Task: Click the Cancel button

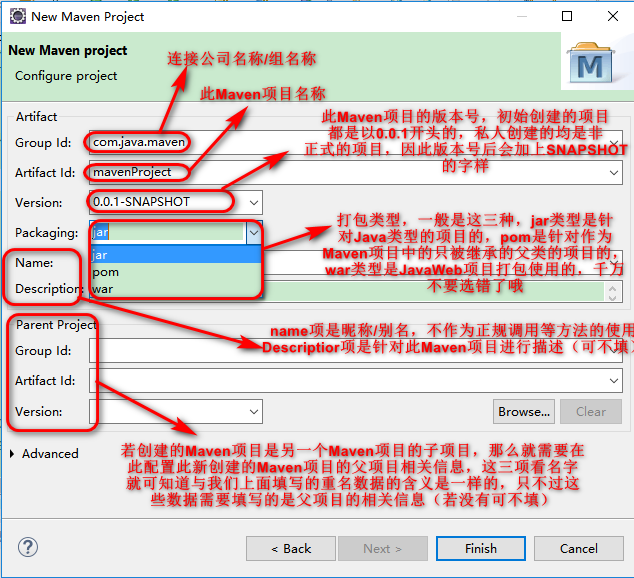Action: pos(579,548)
